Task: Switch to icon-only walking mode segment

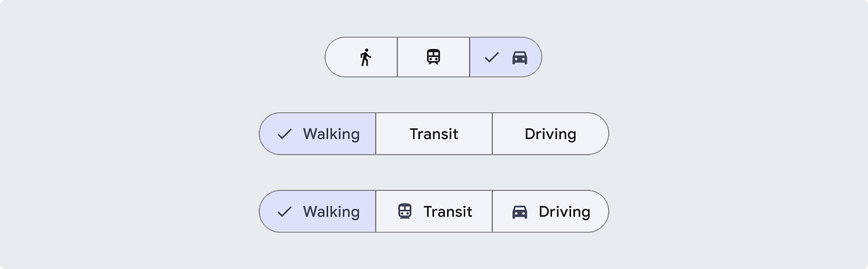Action: coord(361,57)
